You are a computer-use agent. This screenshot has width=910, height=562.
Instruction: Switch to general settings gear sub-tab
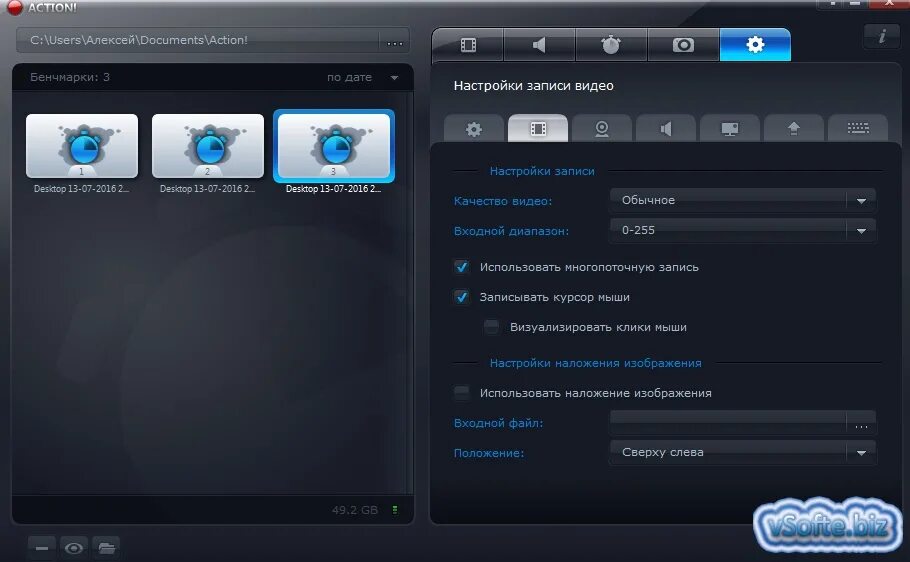click(474, 128)
